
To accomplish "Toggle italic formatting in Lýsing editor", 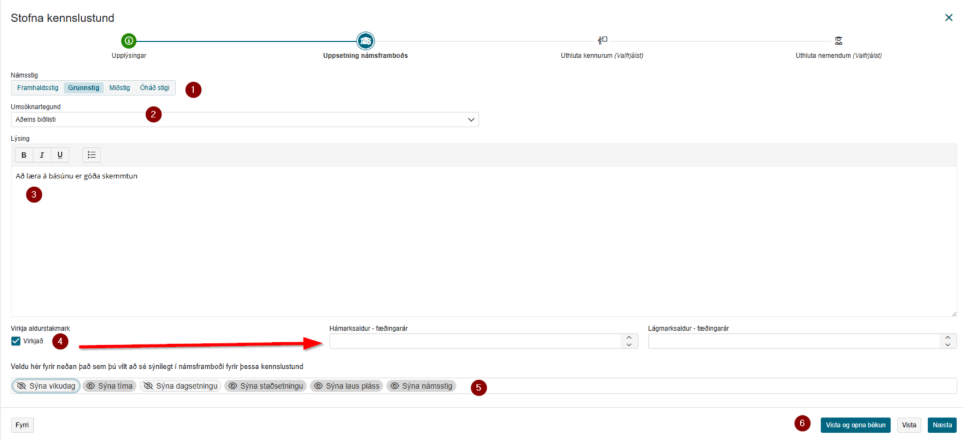I will coord(42,155).
